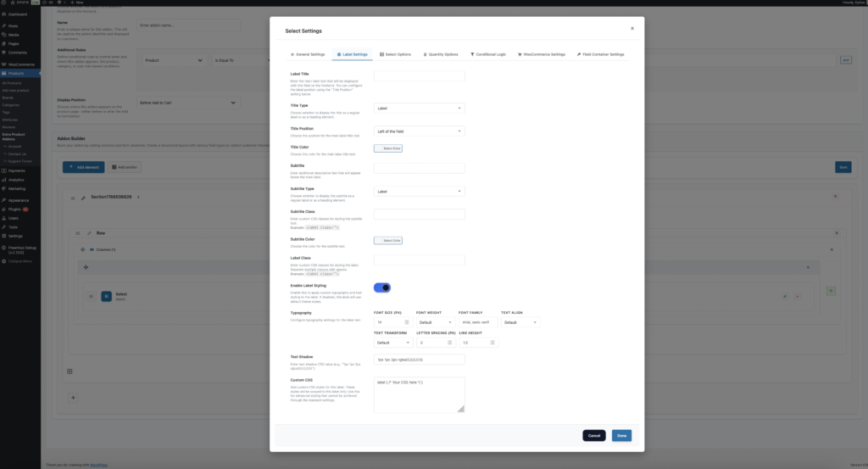The height and width of the screenshot is (469, 868).
Task: Toggle the Enable Label Styling switch
Action: point(382,288)
